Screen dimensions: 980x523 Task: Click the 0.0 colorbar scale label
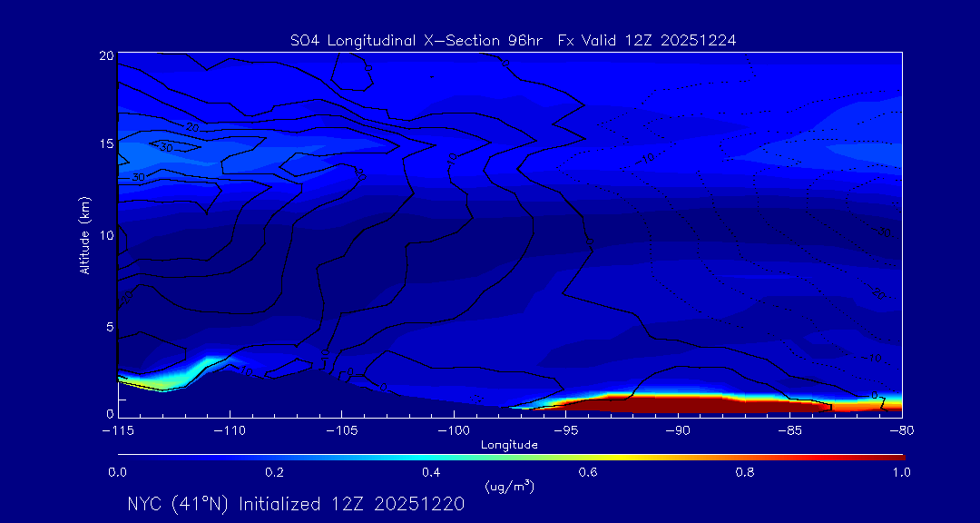click(118, 472)
